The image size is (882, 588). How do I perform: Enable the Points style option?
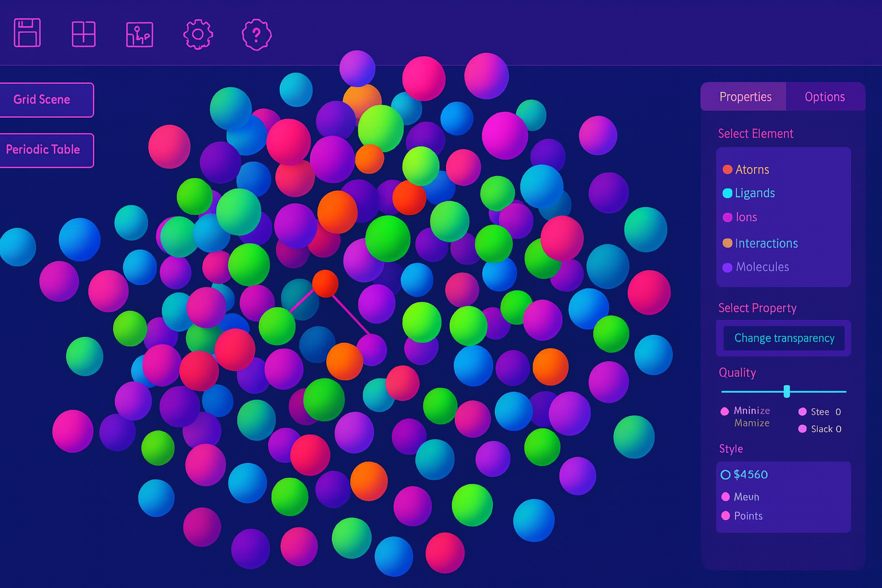tap(726, 516)
